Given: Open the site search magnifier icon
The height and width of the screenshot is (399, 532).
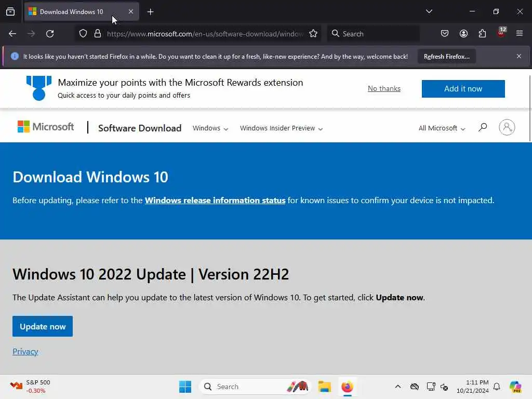Looking at the screenshot, I should coord(483,128).
